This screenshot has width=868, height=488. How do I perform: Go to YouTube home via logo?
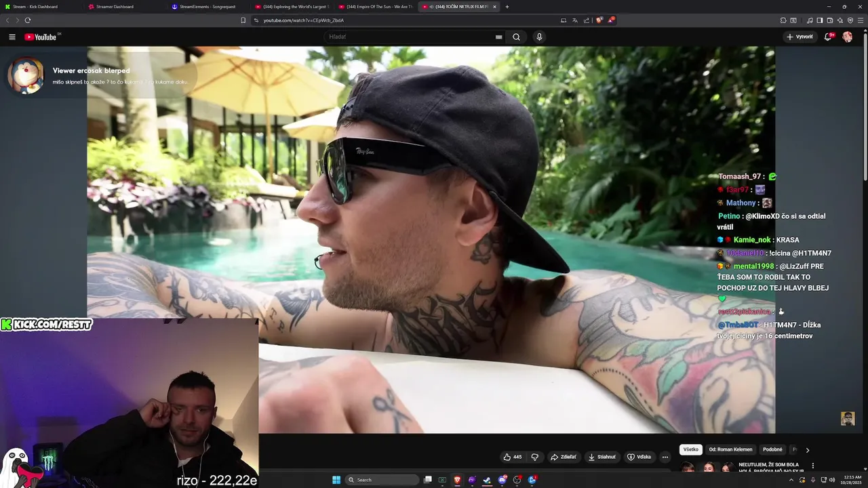41,37
